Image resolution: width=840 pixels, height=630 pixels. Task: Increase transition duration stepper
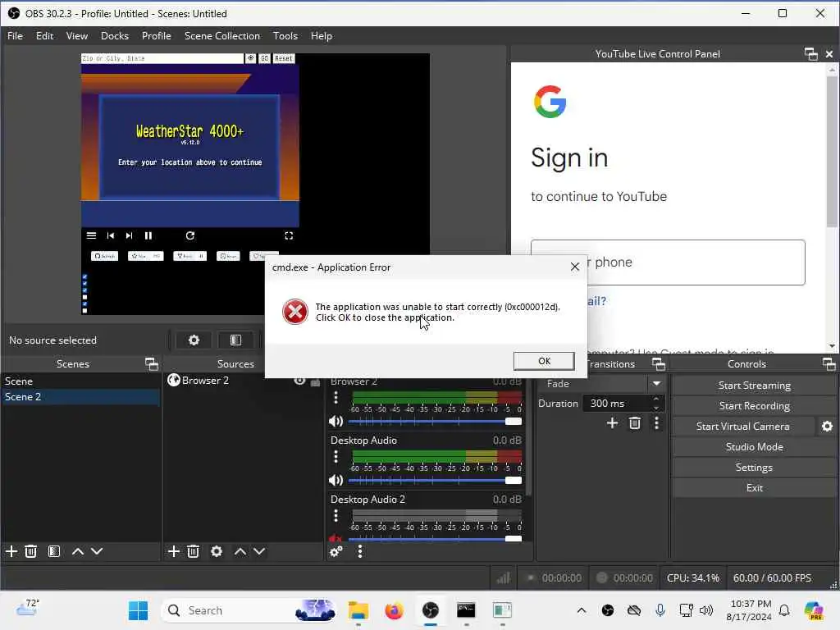pyautogui.click(x=656, y=399)
